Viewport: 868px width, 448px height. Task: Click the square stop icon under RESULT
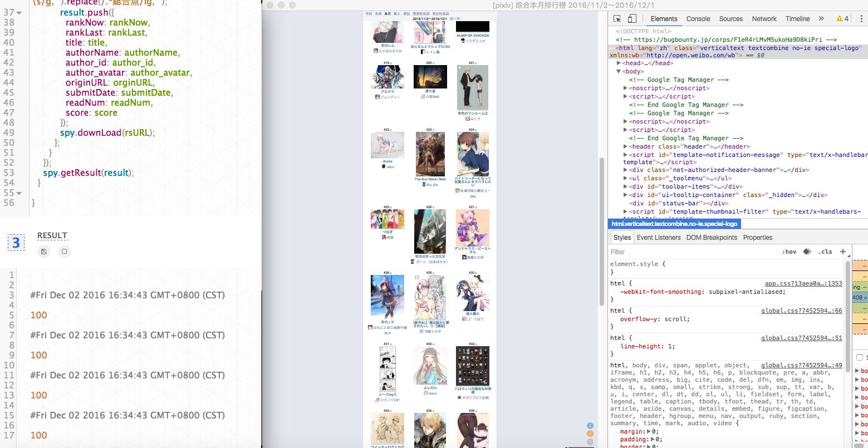tap(65, 252)
